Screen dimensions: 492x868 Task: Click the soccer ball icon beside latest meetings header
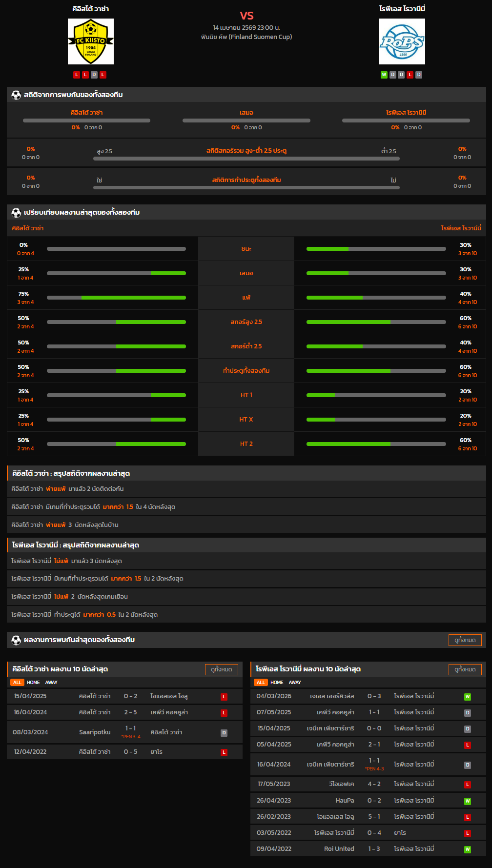(16, 640)
